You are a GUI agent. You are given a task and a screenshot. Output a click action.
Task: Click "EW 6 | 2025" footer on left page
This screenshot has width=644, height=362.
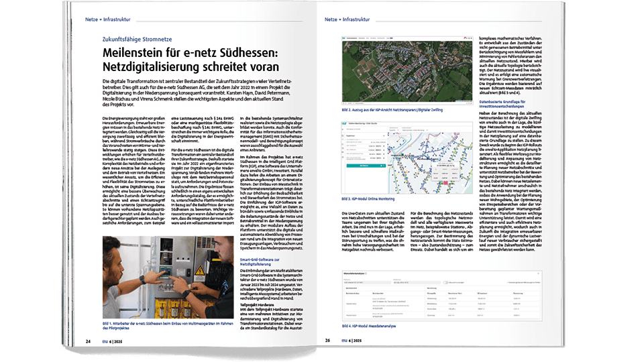(112, 341)
